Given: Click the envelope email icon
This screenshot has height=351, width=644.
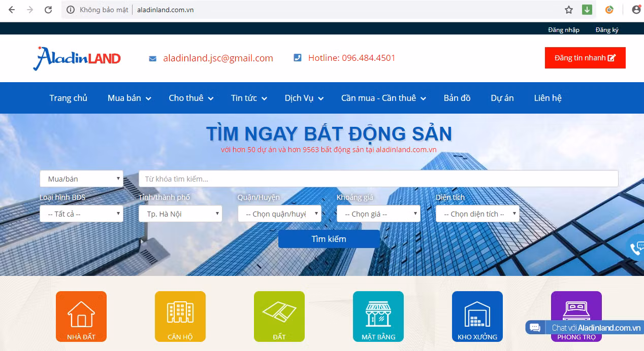Looking at the screenshot, I should click(152, 58).
